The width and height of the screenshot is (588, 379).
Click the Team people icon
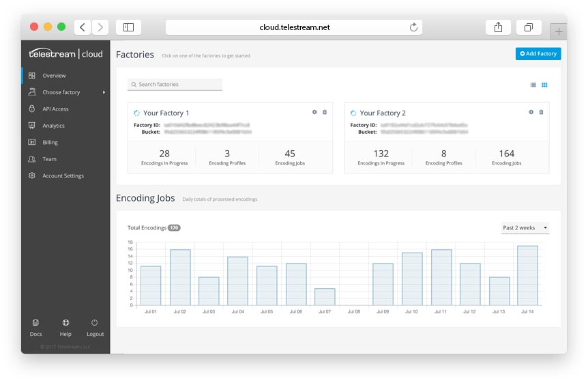[32, 158]
